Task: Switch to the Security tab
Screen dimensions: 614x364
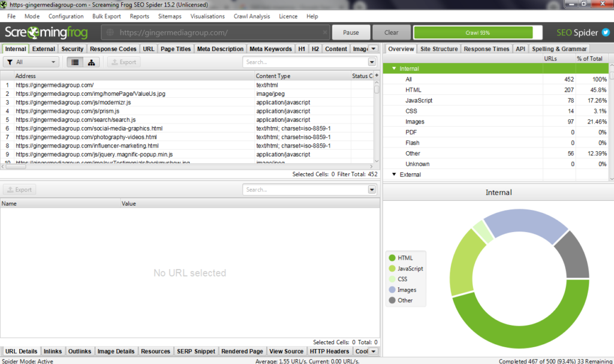Action: point(73,49)
